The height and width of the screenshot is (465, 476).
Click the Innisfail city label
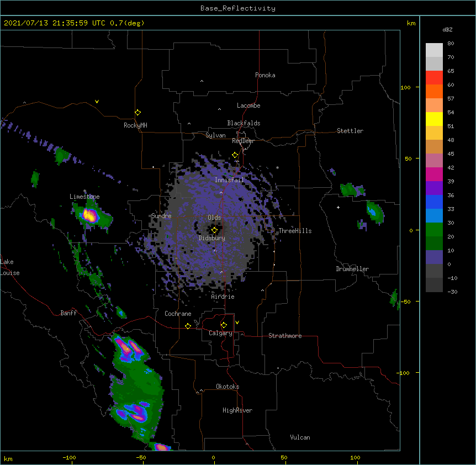[229, 180]
